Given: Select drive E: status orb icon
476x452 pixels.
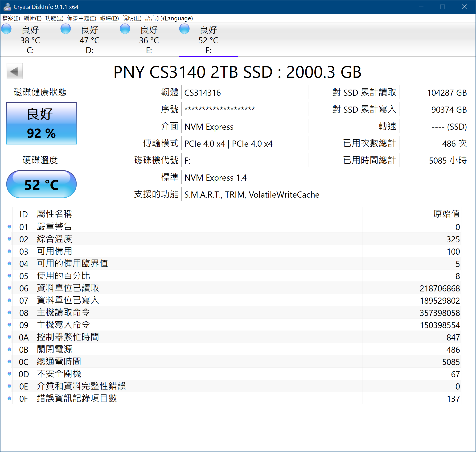Looking at the screenshot, I should [x=125, y=29].
